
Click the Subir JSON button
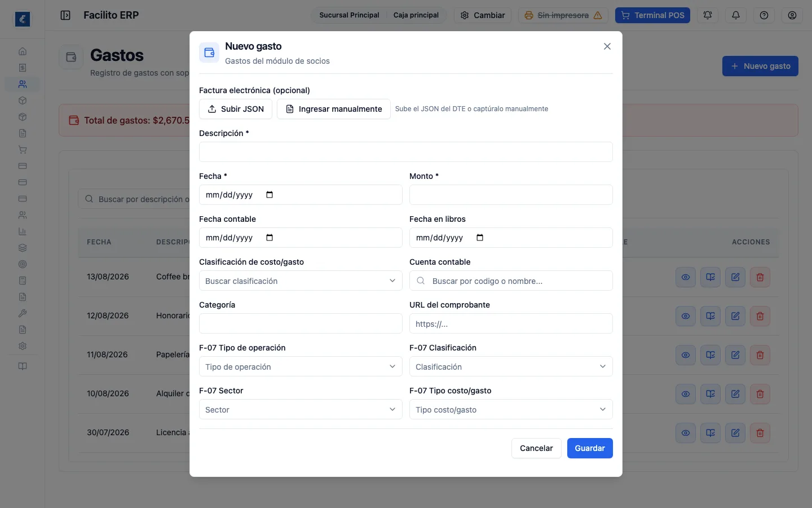236,109
